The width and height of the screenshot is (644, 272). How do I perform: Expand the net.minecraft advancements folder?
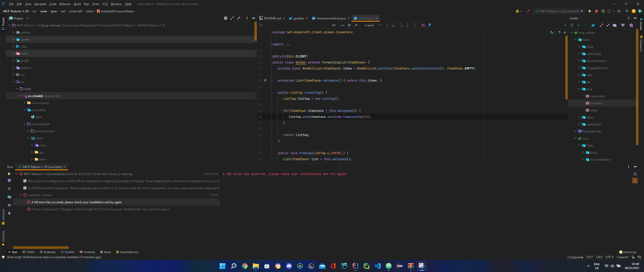pos(28,131)
